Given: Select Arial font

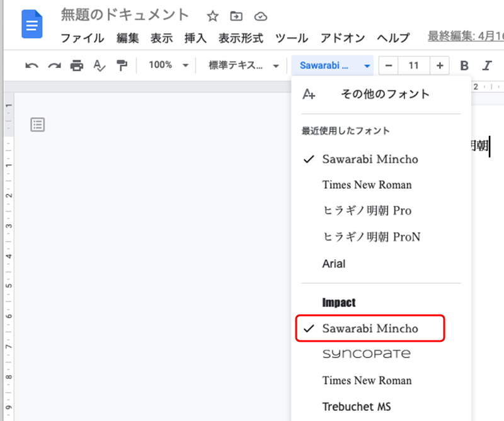Looking at the screenshot, I should [381, 264].
